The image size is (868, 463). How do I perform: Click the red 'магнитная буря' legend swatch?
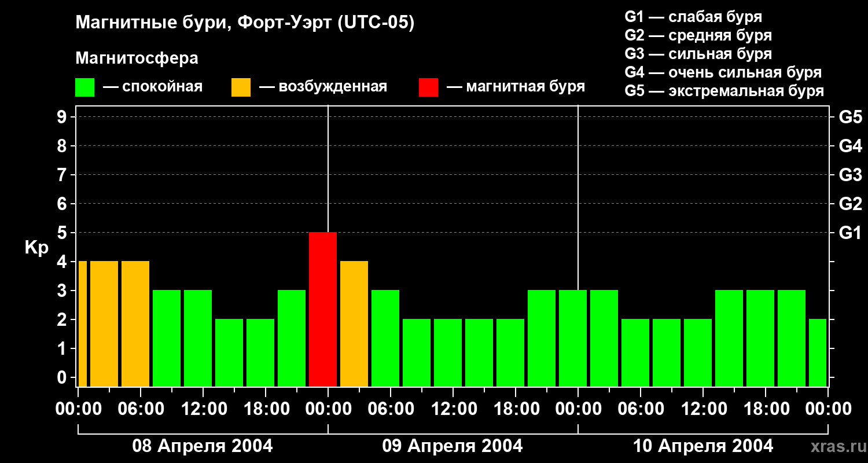pyautogui.click(x=428, y=87)
